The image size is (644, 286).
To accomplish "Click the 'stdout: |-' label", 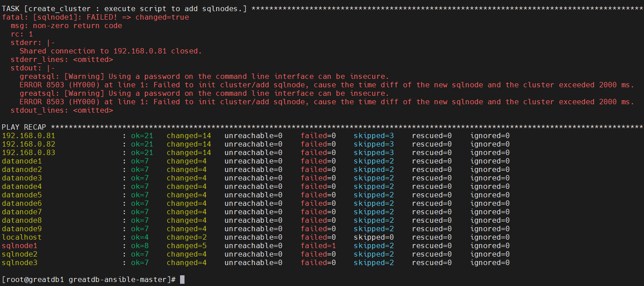I will tap(33, 68).
